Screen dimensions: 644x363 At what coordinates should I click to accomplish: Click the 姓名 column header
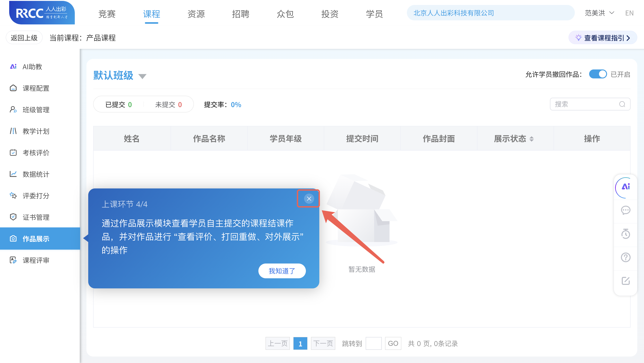[132, 138]
